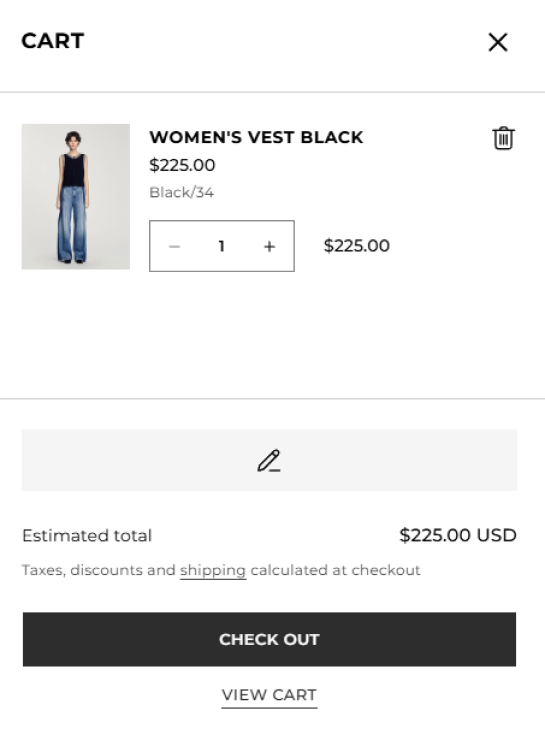Expand the gray order note bar
545x752 pixels.
tap(270, 460)
